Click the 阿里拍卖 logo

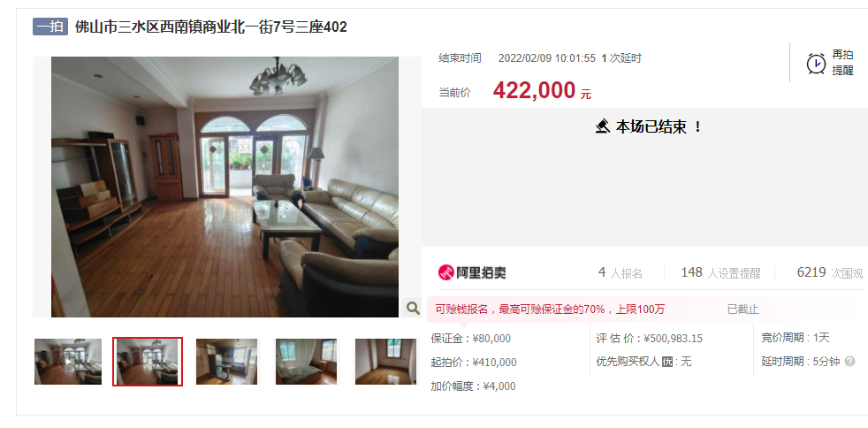pos(472,271)
